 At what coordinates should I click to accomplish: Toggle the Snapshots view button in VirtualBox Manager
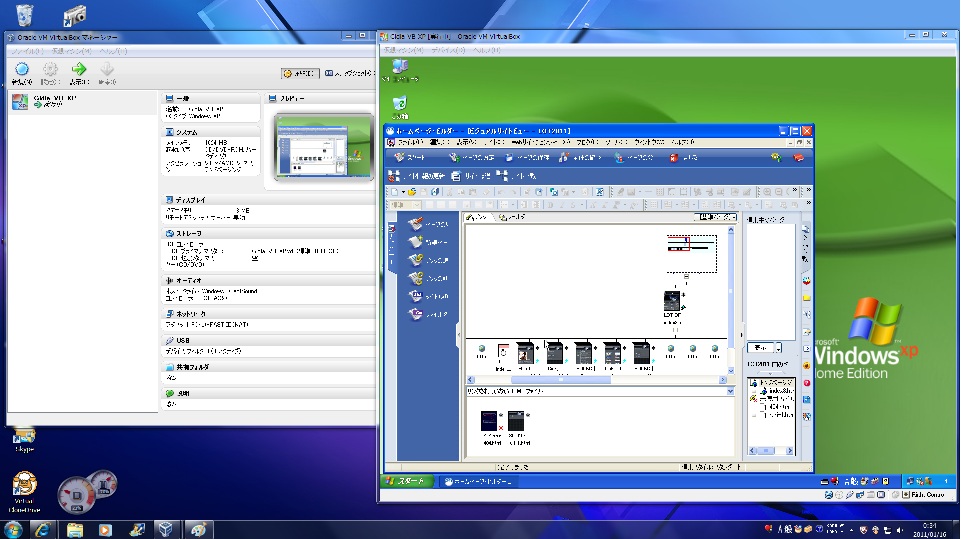[350, 73]
